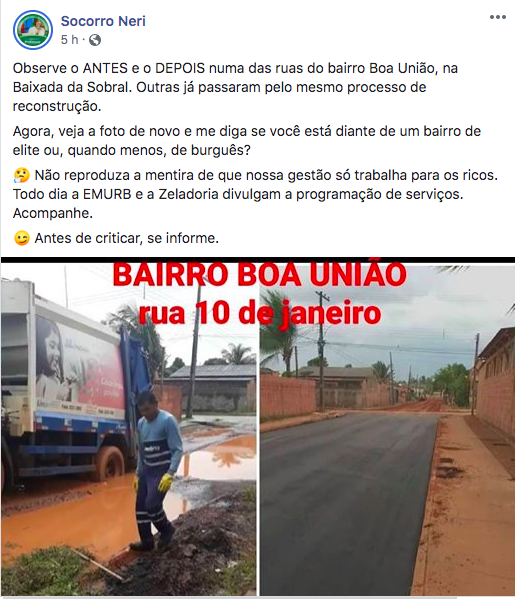Image resolution: width=515 pixels, height=599 pixels.
Task: Click the globe public privacy icon
Action: coord(95,40)
